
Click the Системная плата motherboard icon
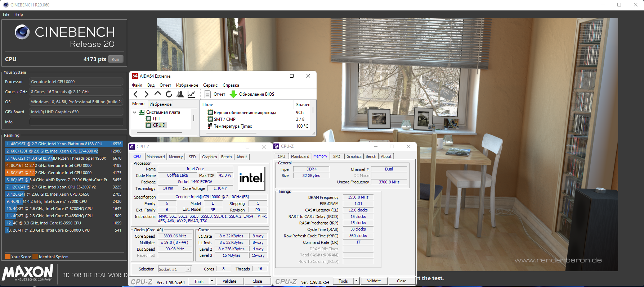[142, 112]
